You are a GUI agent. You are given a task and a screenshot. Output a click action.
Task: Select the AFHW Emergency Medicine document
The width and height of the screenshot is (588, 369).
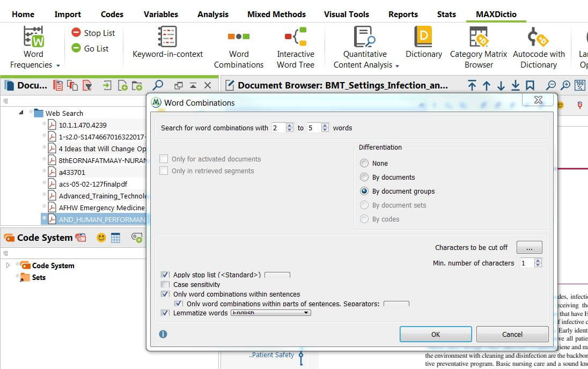pyautogui.click(x=101, y=208)
